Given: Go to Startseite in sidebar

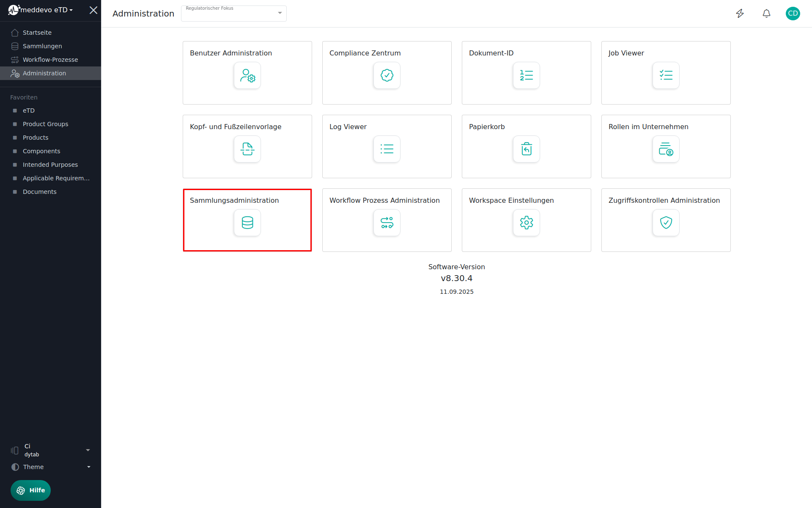Looking at the screenshot, I should pos(51,33).
